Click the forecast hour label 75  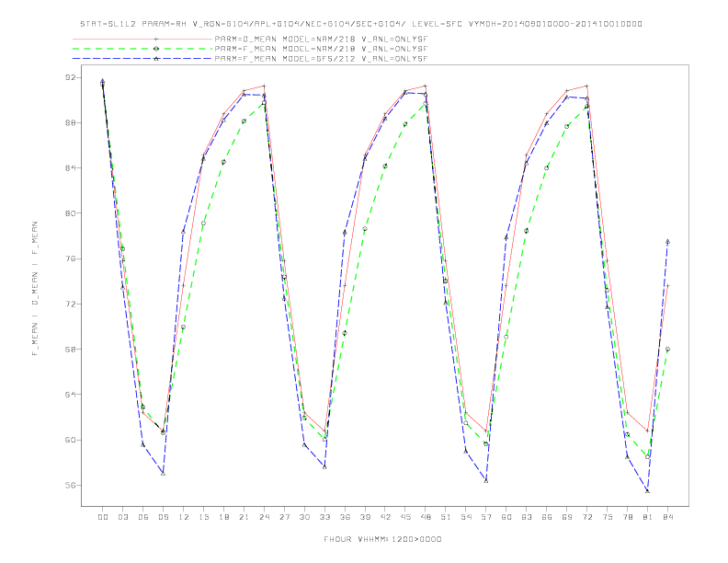pos(608,517)
